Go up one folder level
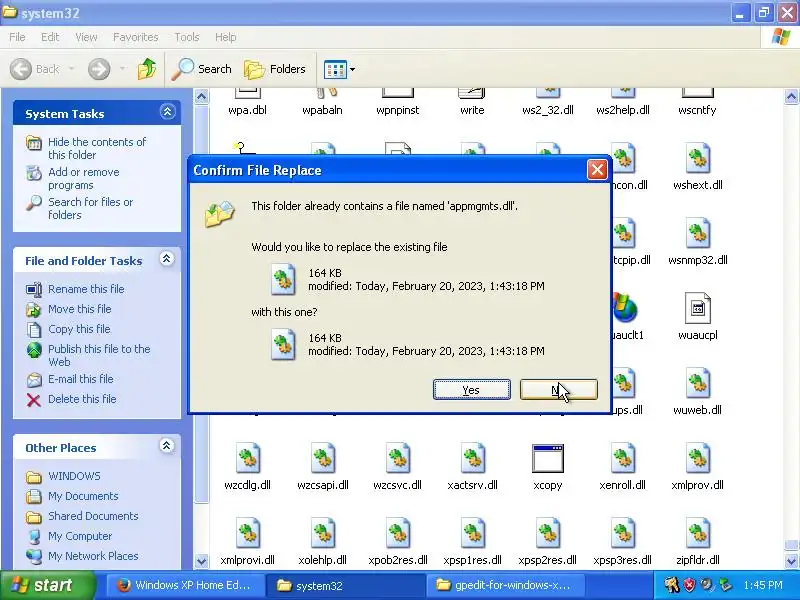800x600 pixels. [x=147, y=69]
